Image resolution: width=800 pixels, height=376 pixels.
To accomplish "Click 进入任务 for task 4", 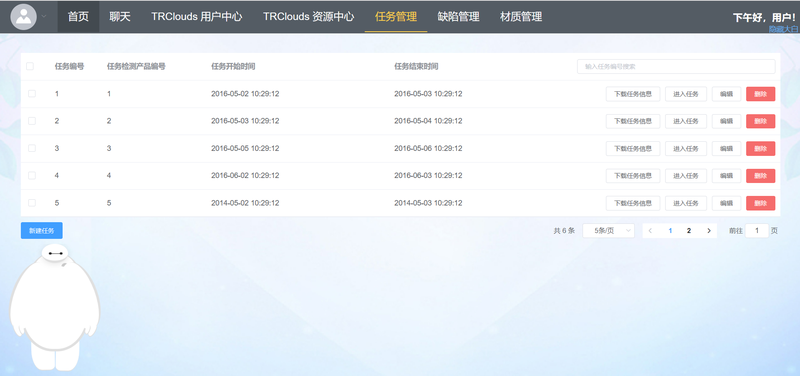I will tap(686, 176).
